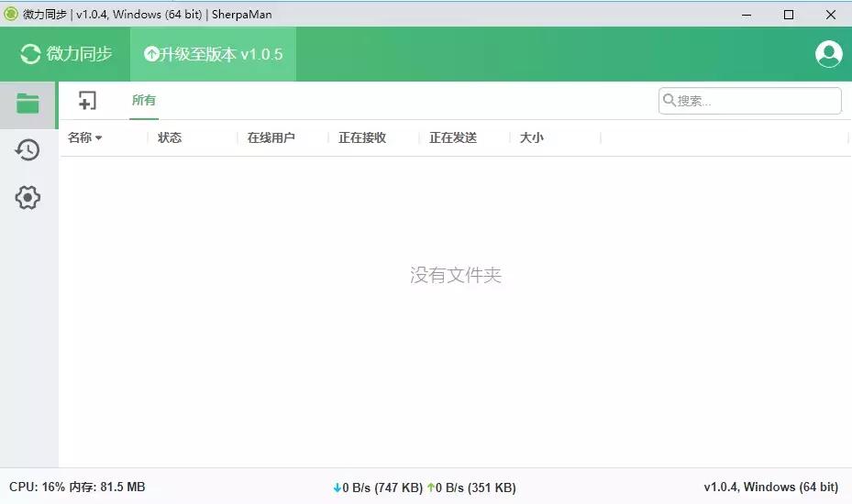This screenshot has height=504, width=852.
Task: Click the 正在发送 column header
Action: (x=453, y=138)
